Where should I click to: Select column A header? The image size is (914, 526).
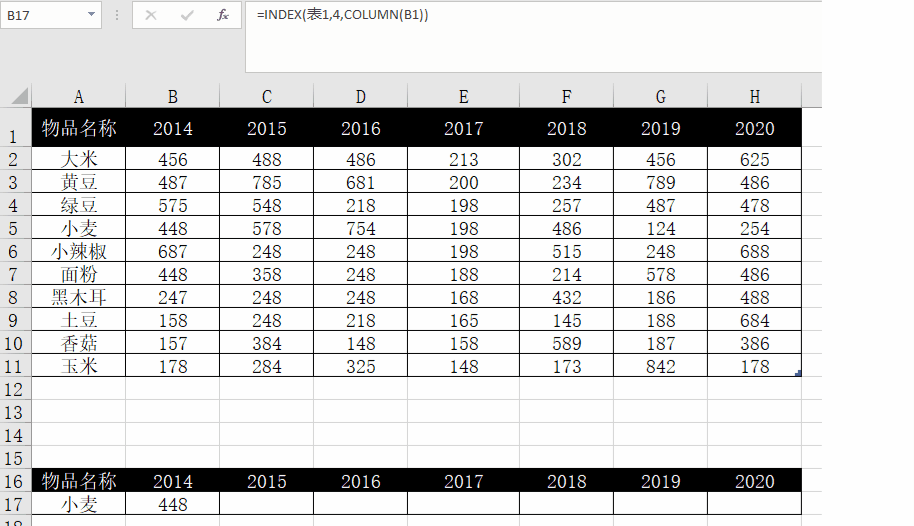(x=79, y=96)
